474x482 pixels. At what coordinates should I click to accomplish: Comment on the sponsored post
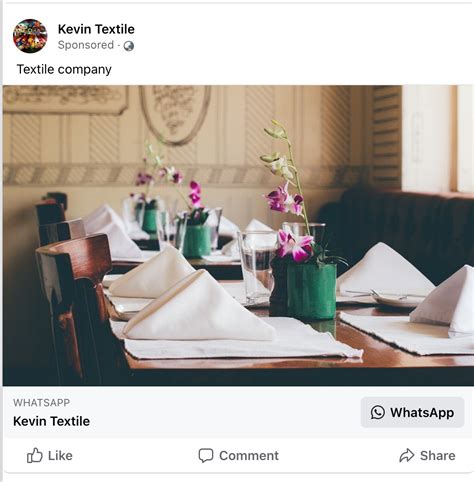[238, 455]
